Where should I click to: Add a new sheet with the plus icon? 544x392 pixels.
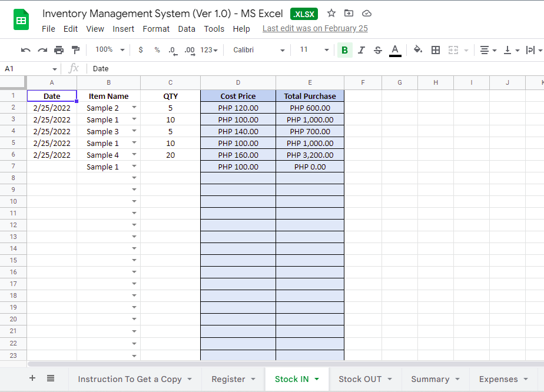(x=32, y=378)
